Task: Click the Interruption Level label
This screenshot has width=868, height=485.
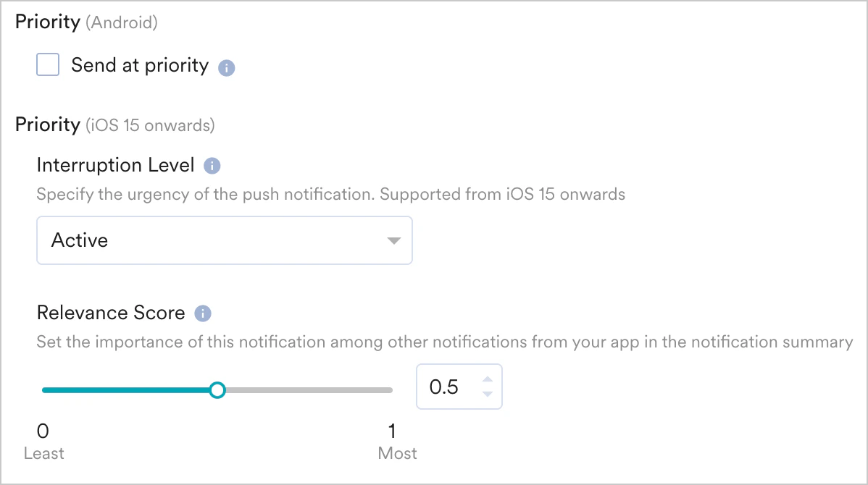Action: pos(116,165)
